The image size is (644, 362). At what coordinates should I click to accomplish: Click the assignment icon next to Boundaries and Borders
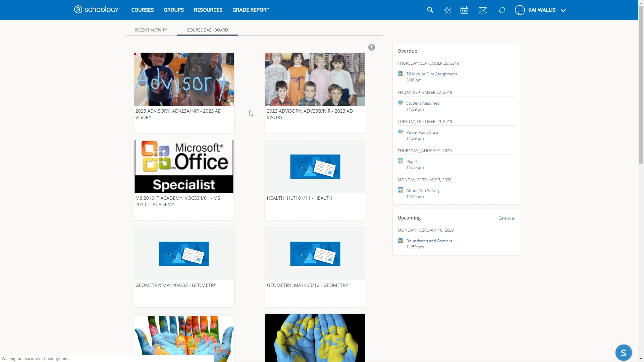(x=400, y=240)
